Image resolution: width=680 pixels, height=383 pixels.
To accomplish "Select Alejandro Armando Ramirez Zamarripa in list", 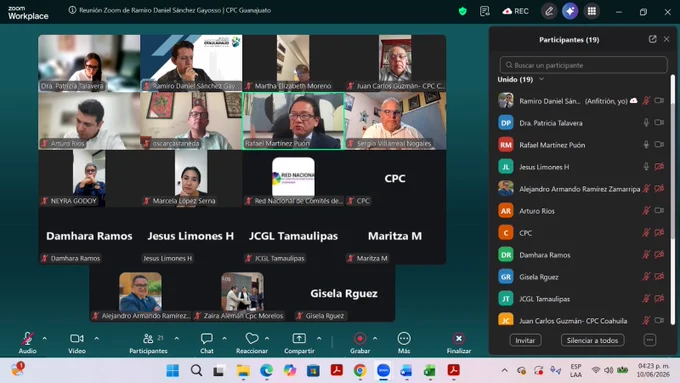I will click(582, 189).
